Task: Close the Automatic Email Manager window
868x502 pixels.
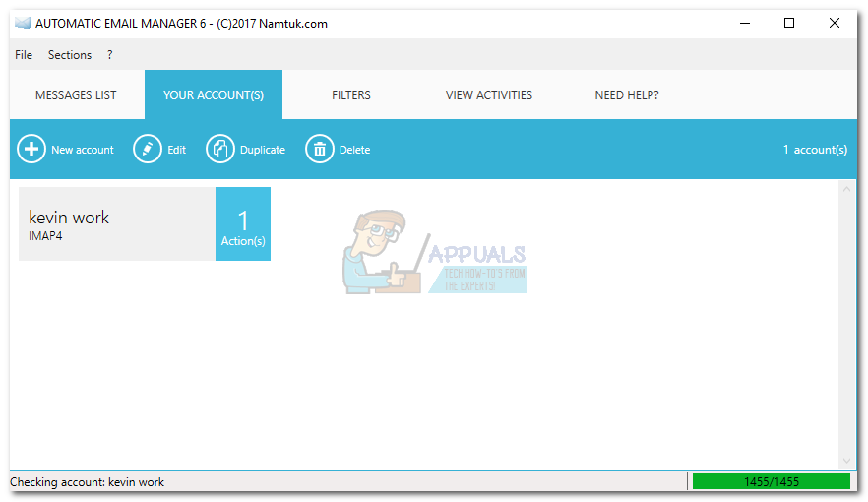Action: point(835,23)
